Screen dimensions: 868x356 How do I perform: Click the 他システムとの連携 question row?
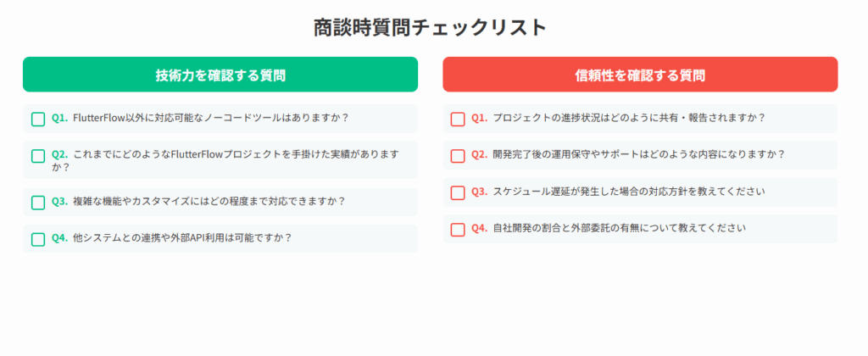(220, 239)
